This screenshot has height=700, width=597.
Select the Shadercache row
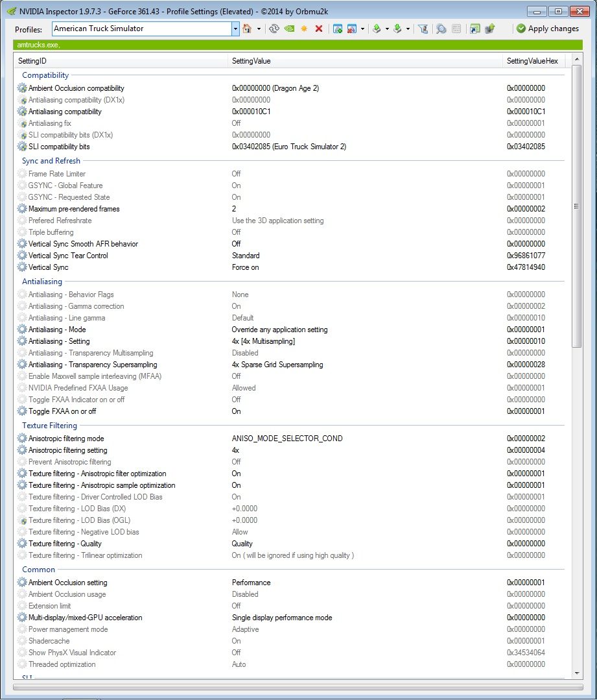pyautogui.click(x=291, y=640)
